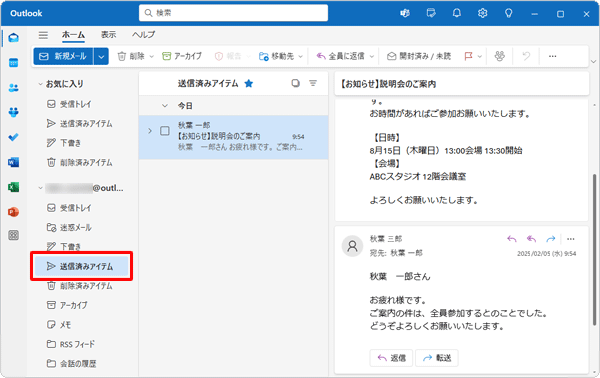Toggle favorite star for 送信済みアイテム
The height and width of the screenshot is (378, 600).
249,83
